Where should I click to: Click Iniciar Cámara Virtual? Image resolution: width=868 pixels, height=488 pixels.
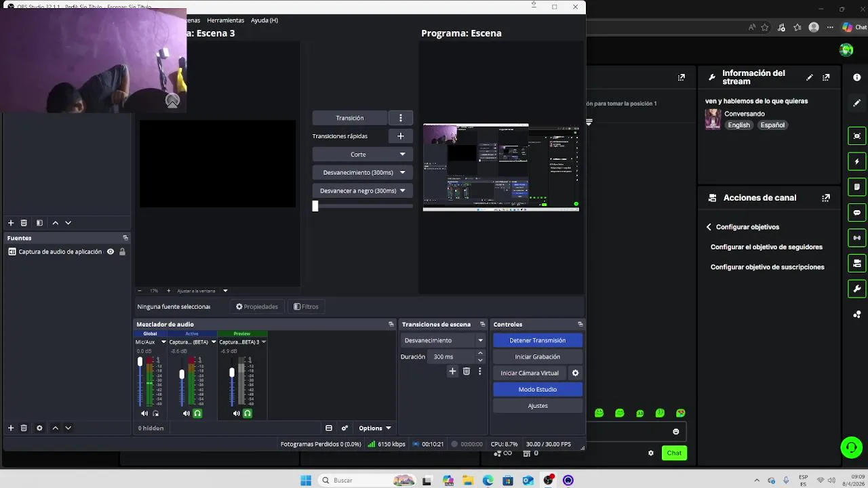[530, 373]
